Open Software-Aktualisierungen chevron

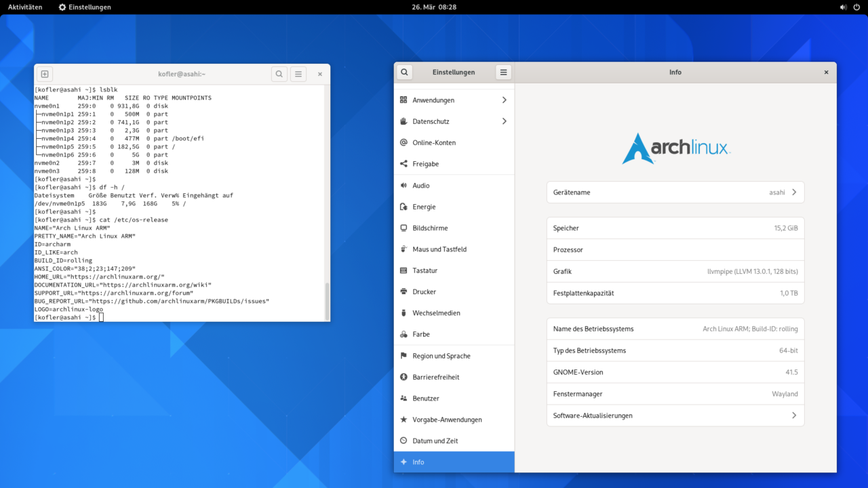click(794, 415)
